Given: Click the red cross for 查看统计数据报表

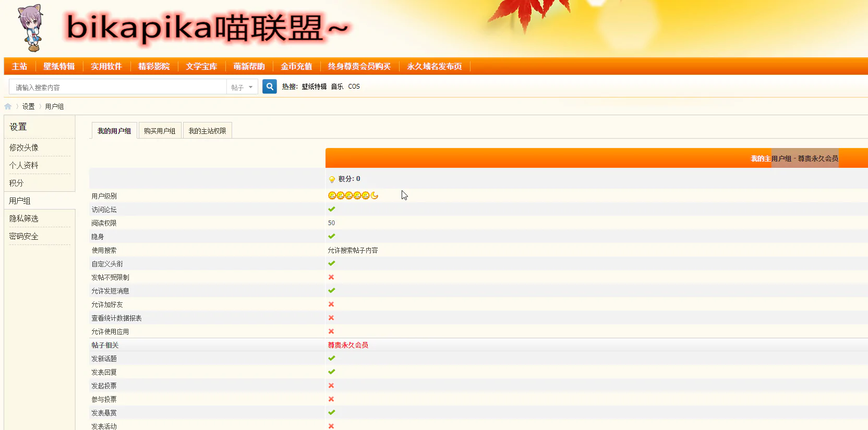Looking at the screenshot, I should [331, 318].
